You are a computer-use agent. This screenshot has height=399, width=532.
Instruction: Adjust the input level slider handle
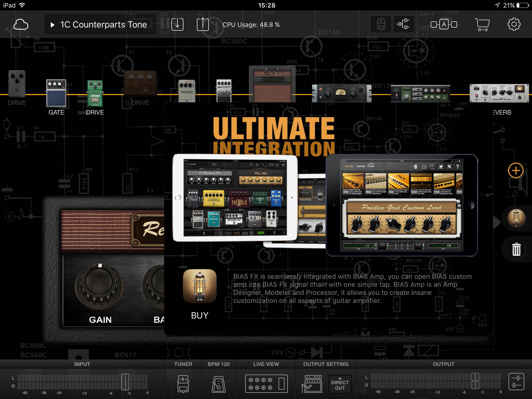[125, 382]
